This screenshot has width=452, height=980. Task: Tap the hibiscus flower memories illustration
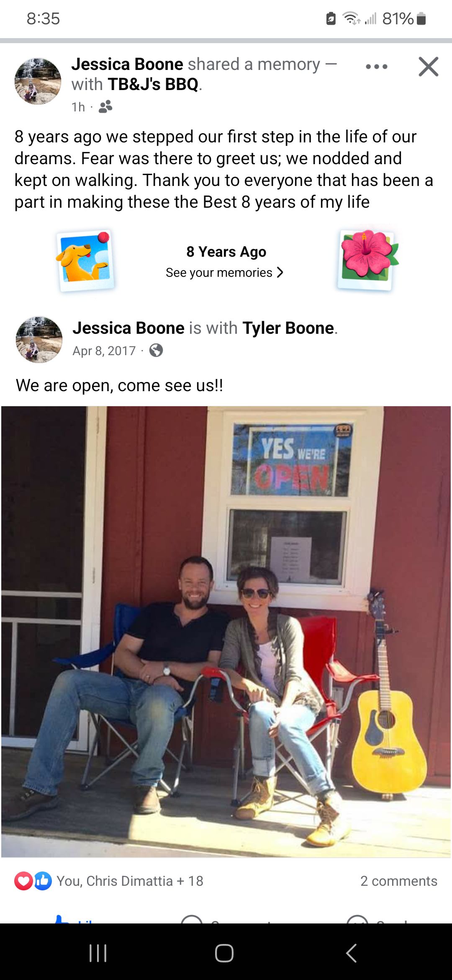pos(367,260)
